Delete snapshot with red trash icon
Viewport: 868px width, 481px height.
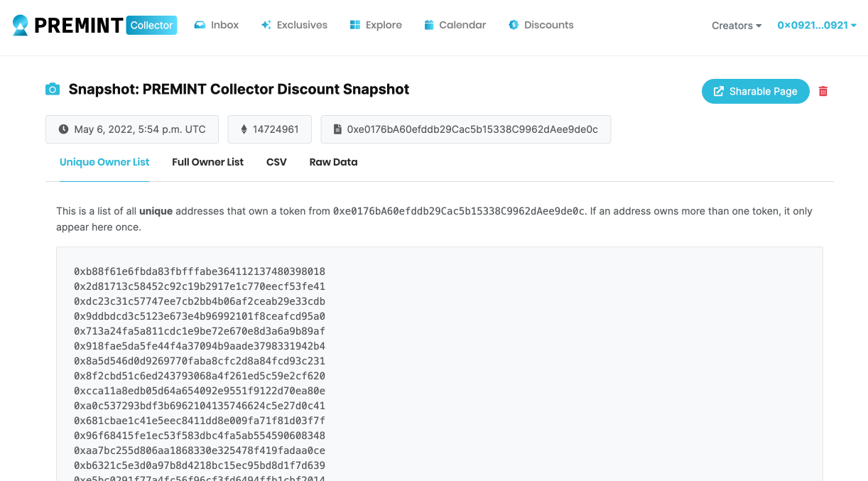[x=823, y=91]
